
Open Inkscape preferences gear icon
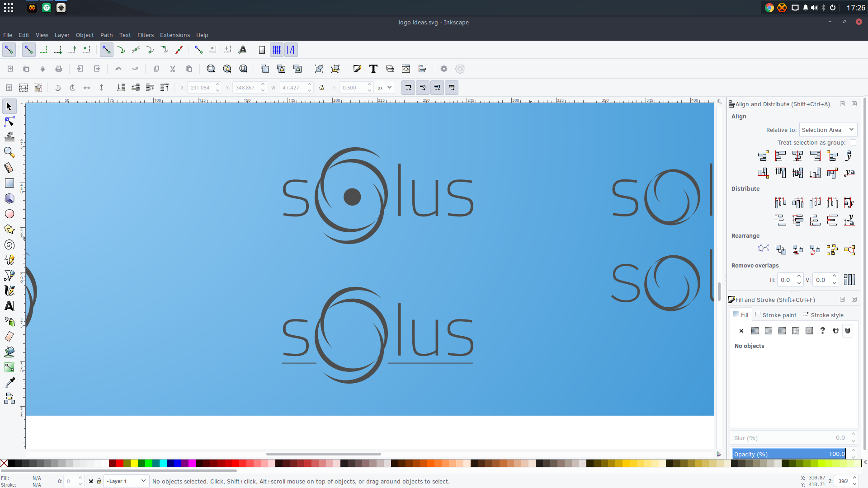(444, 69)
